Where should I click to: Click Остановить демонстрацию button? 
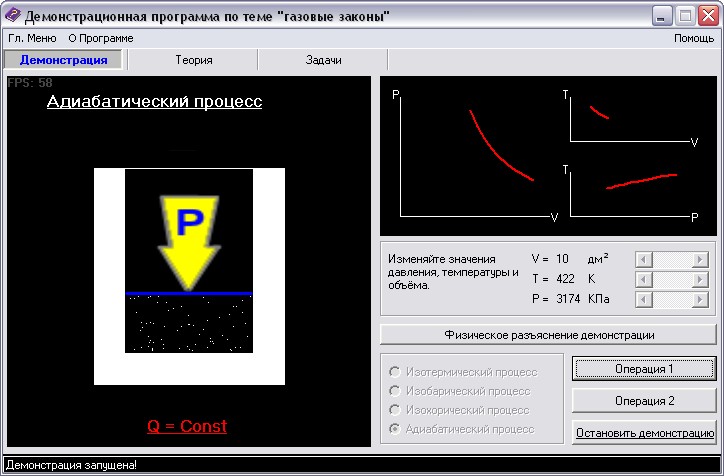(644, 433)
